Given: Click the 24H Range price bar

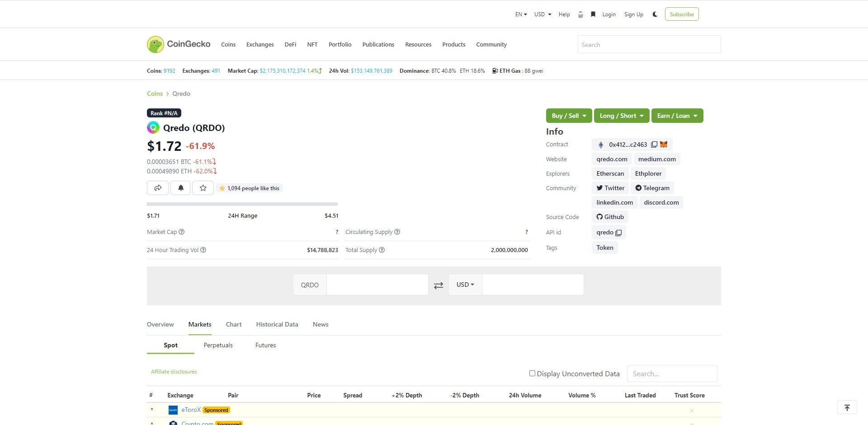Looking at the screenshot, I should pyautogui.click(x=242, y=204).
